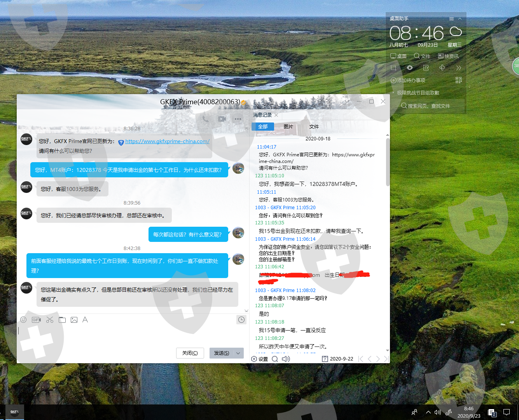Click the send picture icon
519x420 pixels.
click(x=74, y=320)
